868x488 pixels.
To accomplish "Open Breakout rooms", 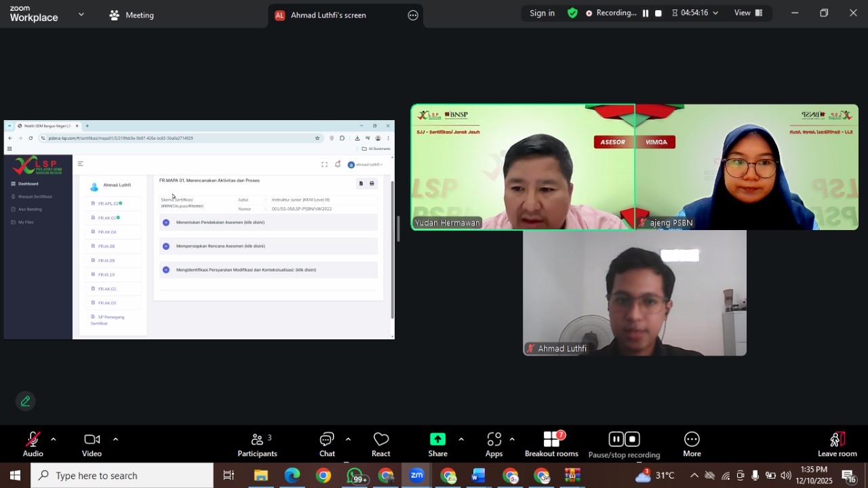I will pos(551,444).
